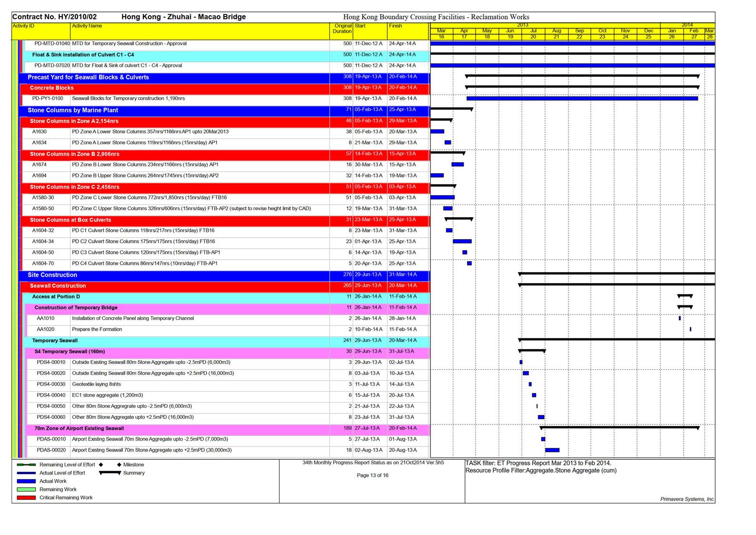
Task: Click the Critical Remaining Work red legend swatch
Action: 26,497
